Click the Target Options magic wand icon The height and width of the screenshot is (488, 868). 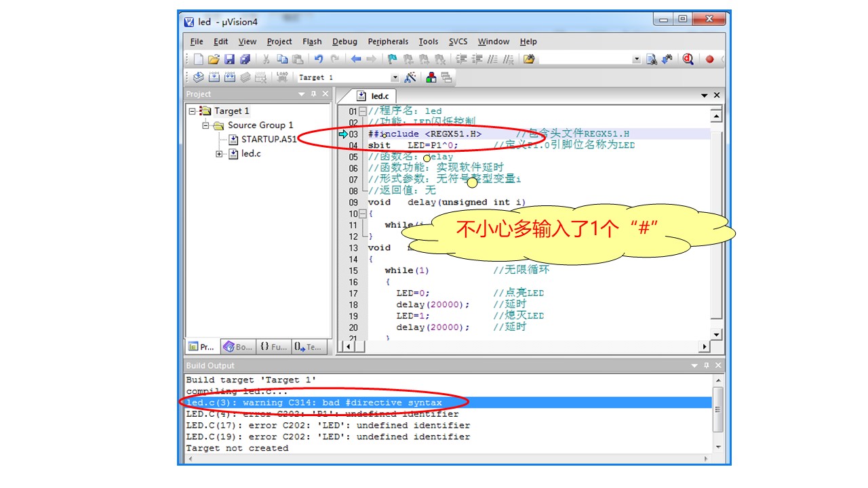[410, 77]
